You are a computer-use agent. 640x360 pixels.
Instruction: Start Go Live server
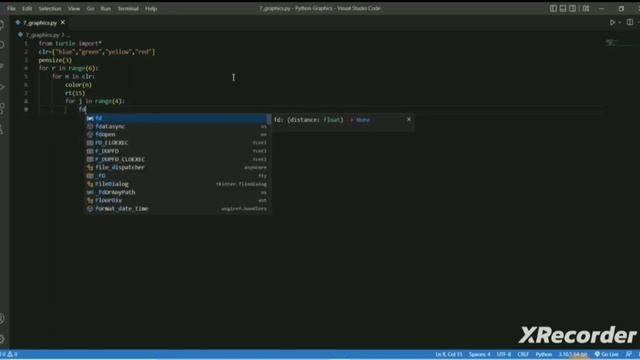pyautogui.click(x=607, y=354)
